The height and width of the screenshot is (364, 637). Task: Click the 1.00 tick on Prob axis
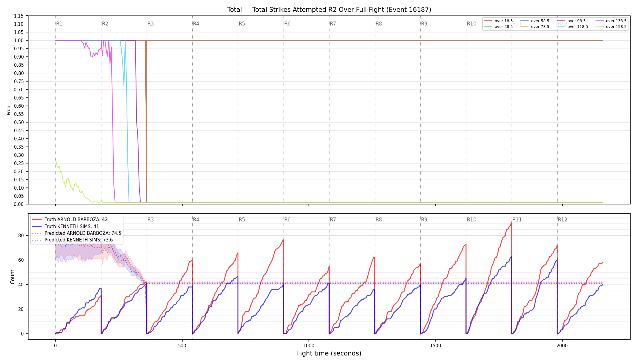(x=19, y=40)
